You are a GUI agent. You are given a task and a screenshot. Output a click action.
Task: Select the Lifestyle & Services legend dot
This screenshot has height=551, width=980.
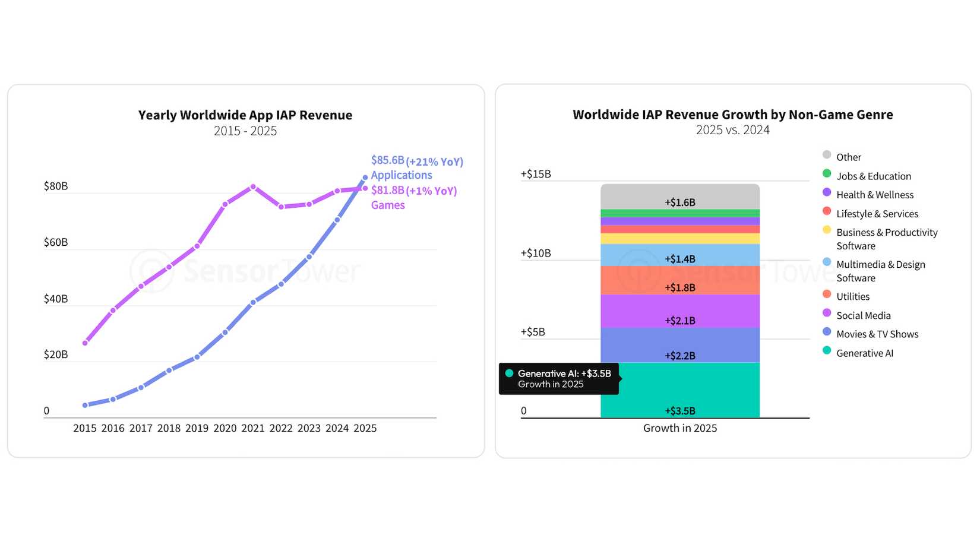pyautogui.click(x=826, y=213)
